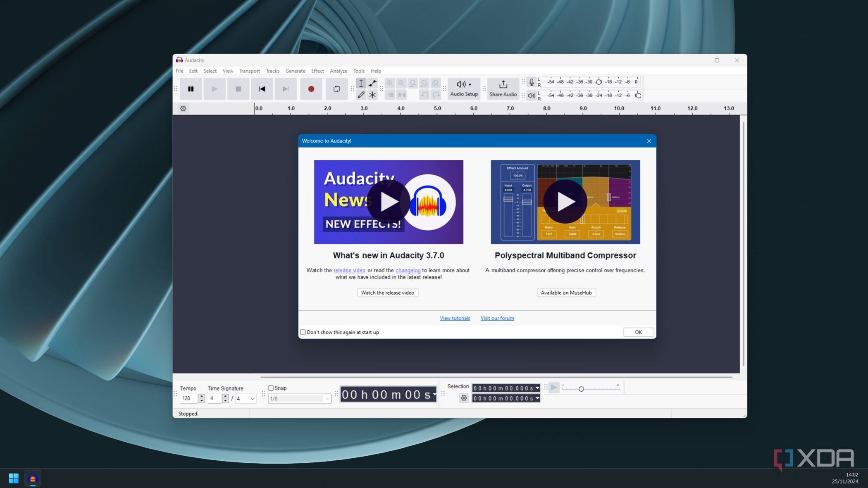Close the Welcome to Audacity dialog
The width and height of the screenshot is (868, 488).
click(649, 141)
